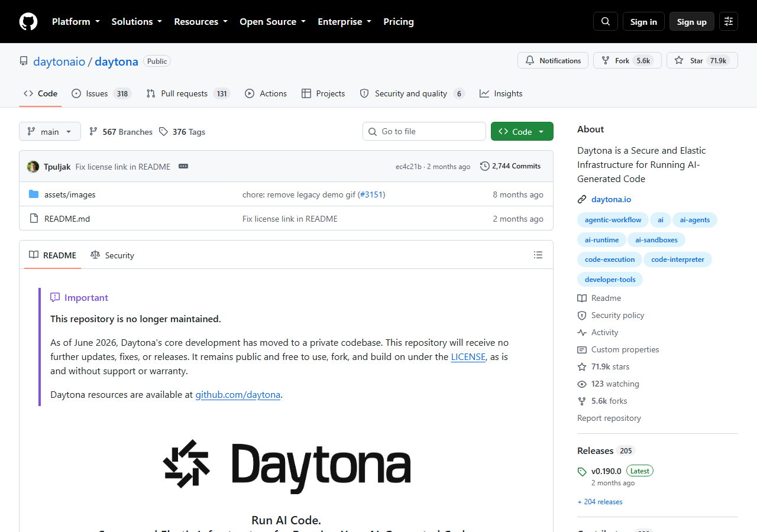
Task: Open the Security and quality tab
Action: pos(412,93)
